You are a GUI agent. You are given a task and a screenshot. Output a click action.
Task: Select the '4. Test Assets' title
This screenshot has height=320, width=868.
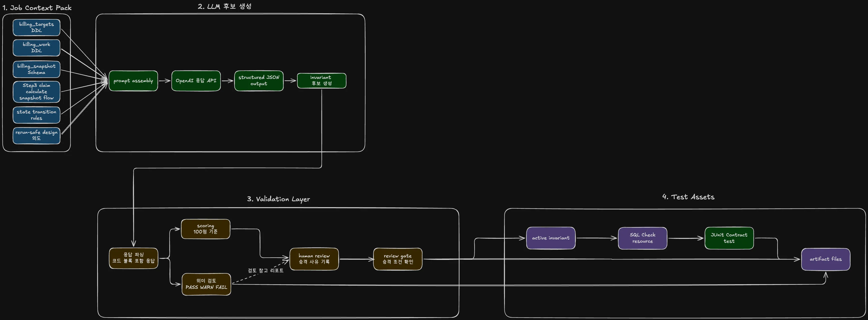[688, 197]
